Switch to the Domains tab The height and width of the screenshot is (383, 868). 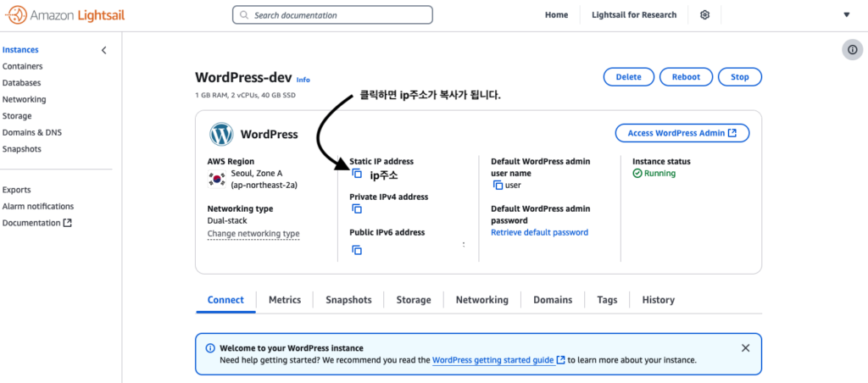(553, 300)
